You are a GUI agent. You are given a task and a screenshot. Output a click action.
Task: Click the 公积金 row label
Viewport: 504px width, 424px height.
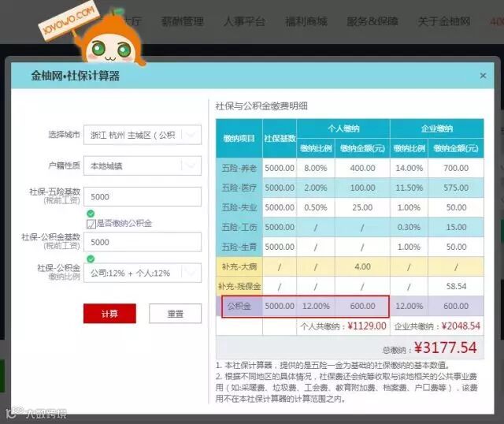click(x=239, y=306)
